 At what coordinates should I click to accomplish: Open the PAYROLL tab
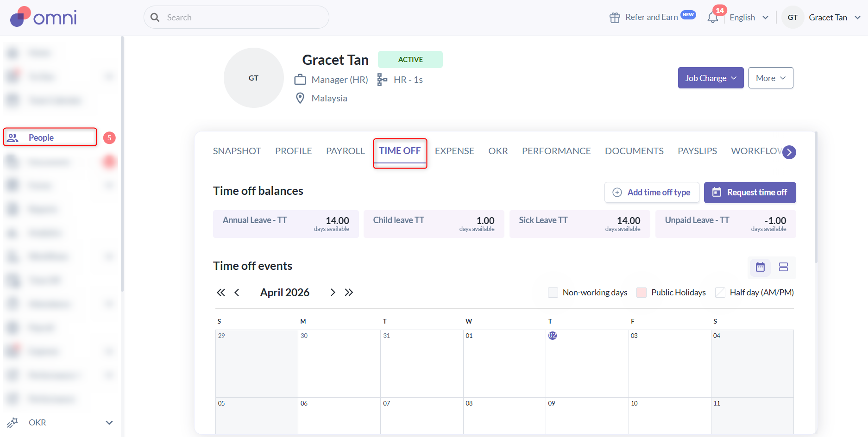click(x=346, y=151)
